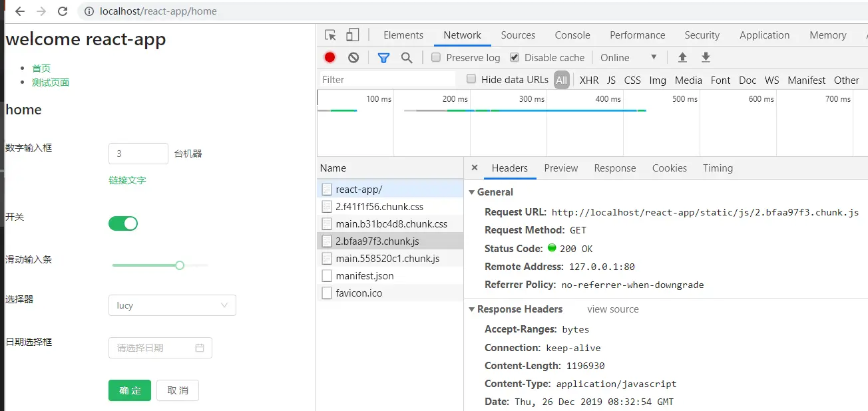Click the browser back arrow
868x411 pixels.
(20, 11)
